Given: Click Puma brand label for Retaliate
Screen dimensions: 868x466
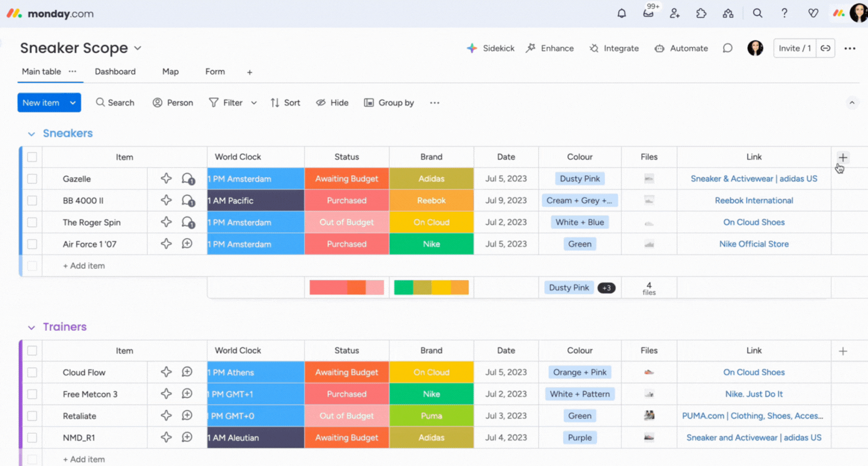Looking at the screenshot, I should [x=431, y=416].
